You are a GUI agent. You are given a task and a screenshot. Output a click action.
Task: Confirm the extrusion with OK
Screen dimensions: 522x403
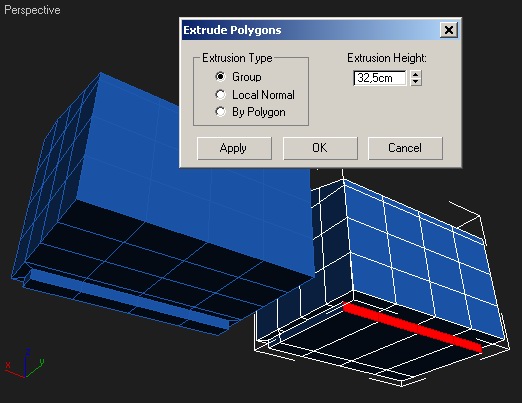[320, 148]
